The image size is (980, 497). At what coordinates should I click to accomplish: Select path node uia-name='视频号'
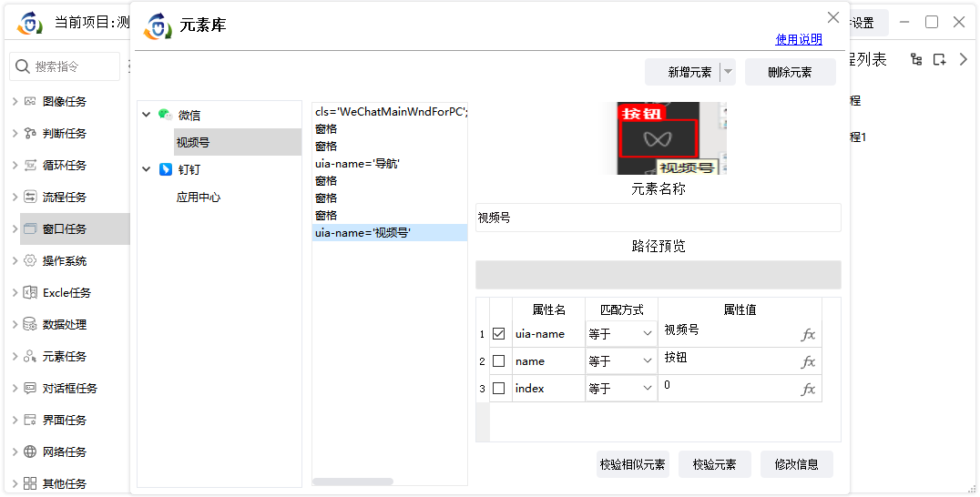click(390, 233)
